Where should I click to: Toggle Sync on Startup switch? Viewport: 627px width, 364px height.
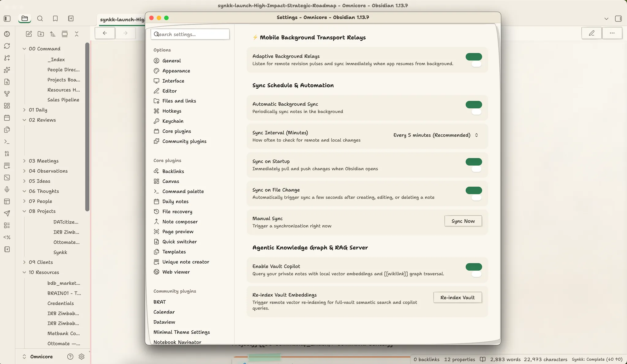474,162
